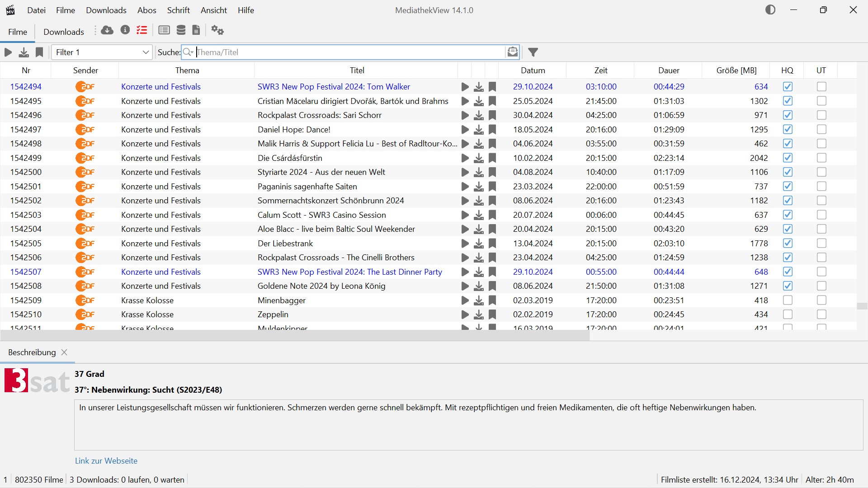Viewport: 868px width, 488px height.
Task: Bookmark Rockpalast Crossroads: Sari Schorr
Action: click(492, 115)
